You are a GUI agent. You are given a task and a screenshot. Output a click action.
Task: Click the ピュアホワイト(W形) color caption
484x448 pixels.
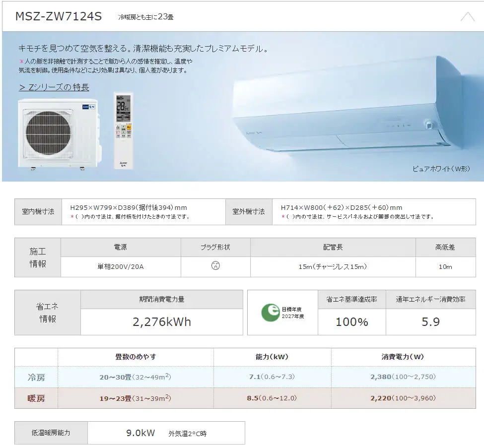tap(441, 169)
